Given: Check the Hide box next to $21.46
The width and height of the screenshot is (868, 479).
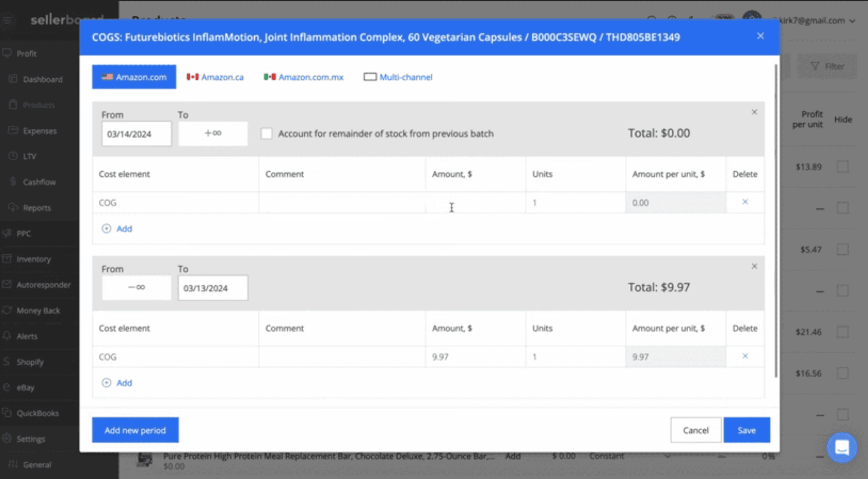Looking at the screenshot, I should [843, 332].
